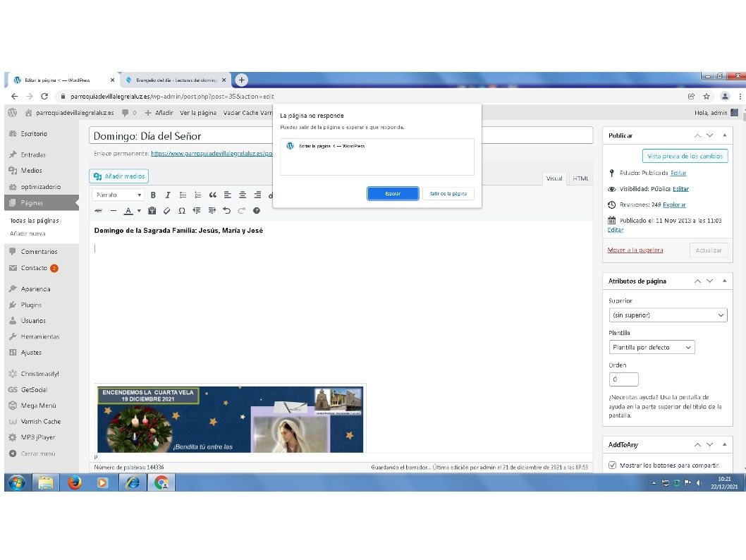Image resolution: width=746 pixels, height=560 pixels.
Task: Click the text color A icon
Action: coord(128,210)
